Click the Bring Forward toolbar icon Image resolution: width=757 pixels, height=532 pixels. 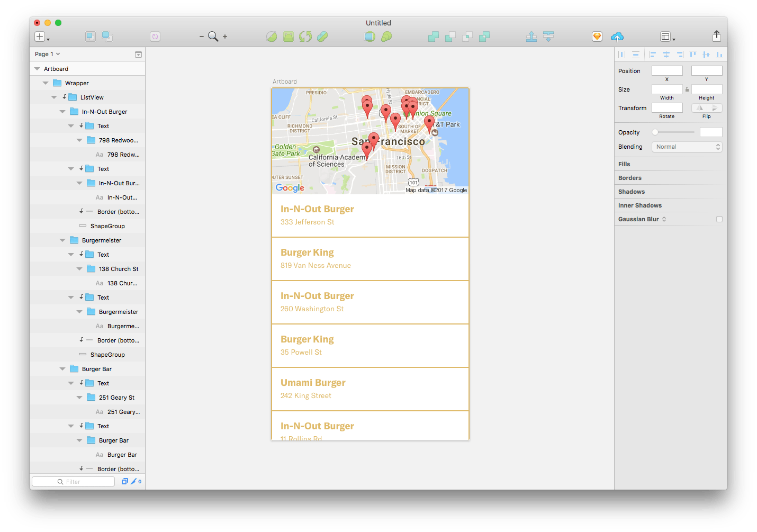(531, 37)
